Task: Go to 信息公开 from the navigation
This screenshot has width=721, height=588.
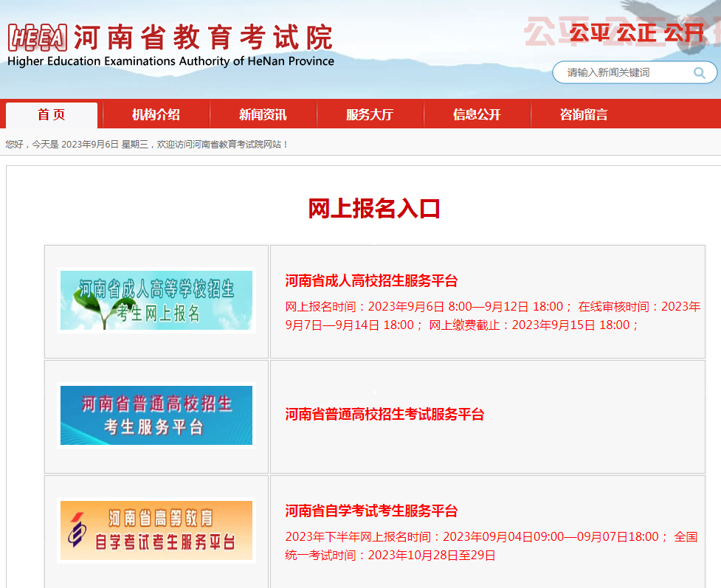Action: click(x=476, y=114)
